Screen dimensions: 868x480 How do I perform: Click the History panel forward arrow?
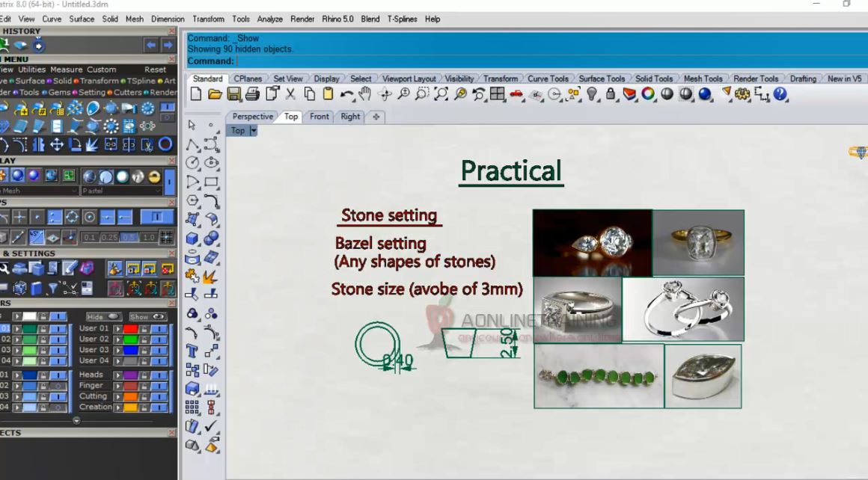click(168, 45)
